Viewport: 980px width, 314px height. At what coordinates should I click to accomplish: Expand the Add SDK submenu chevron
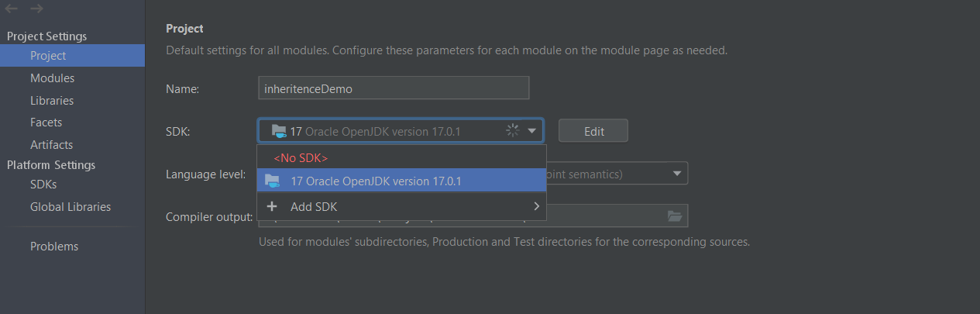pos(536,206)
